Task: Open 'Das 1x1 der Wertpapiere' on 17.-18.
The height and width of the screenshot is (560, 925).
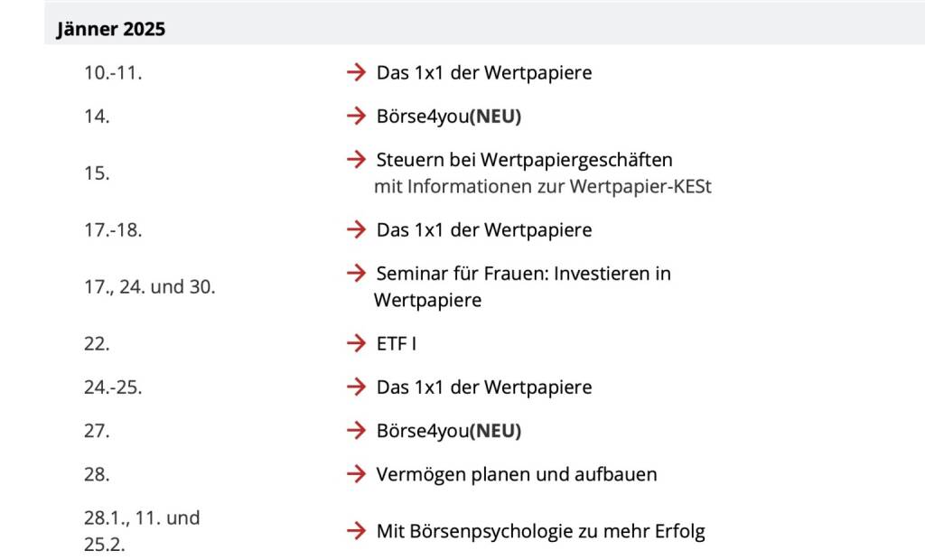Action: (x=484, y=230)
